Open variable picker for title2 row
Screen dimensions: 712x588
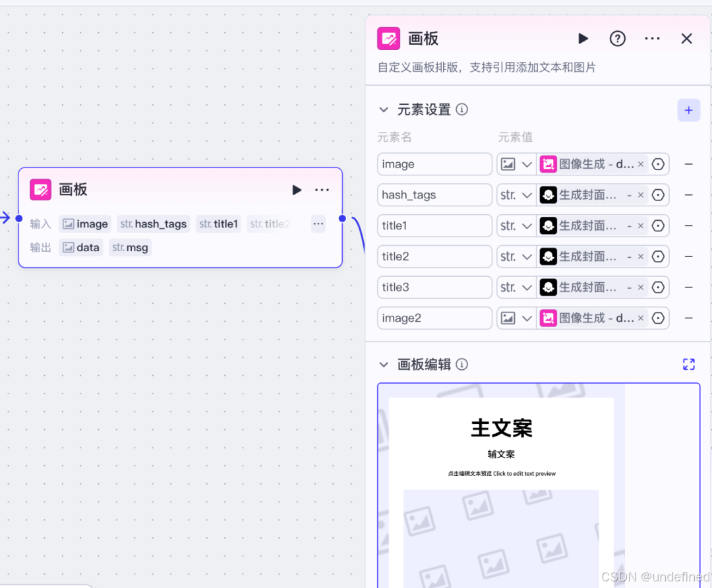[658, 256]
